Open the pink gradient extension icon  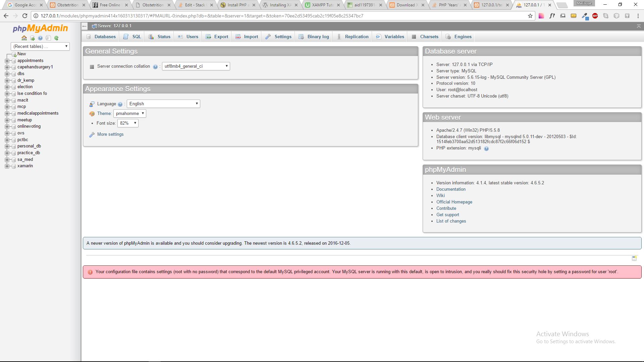[x=541, y=16]
